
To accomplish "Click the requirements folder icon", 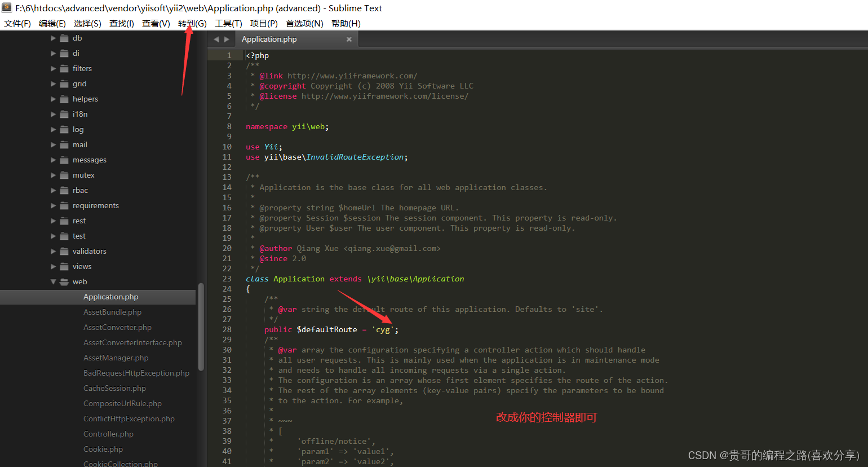I will (64, 205).
